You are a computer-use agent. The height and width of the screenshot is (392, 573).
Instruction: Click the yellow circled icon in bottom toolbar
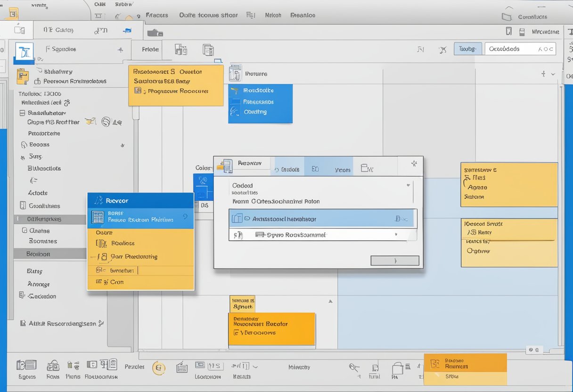[159, 368]
